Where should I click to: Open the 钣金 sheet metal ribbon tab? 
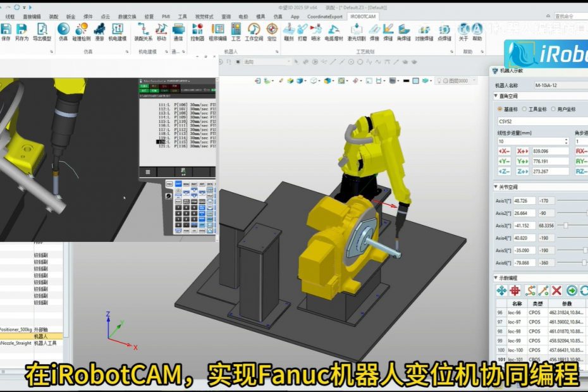[x=71, y=16]
